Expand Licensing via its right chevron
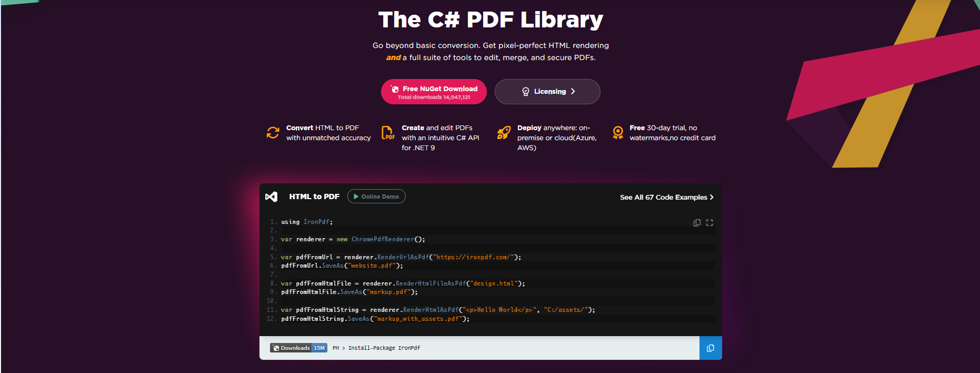This screenshot has height=373, width=980. [x=573, y=92]
